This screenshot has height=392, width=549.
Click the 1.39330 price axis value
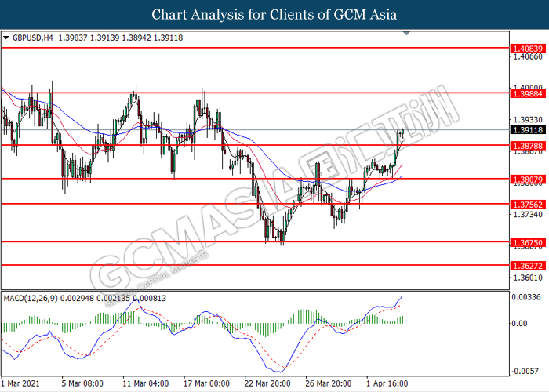tap(528, 120)
